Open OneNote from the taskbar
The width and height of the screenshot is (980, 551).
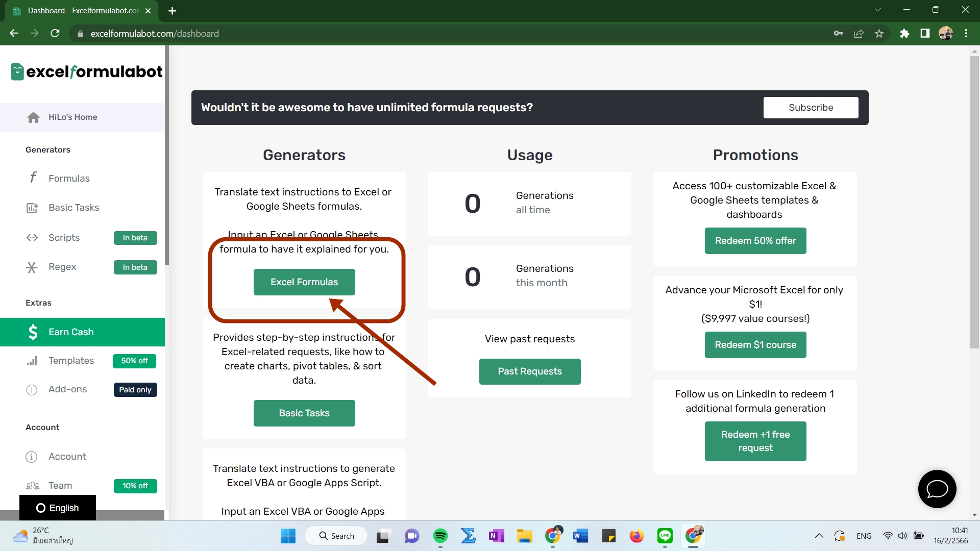click(496, 536)
